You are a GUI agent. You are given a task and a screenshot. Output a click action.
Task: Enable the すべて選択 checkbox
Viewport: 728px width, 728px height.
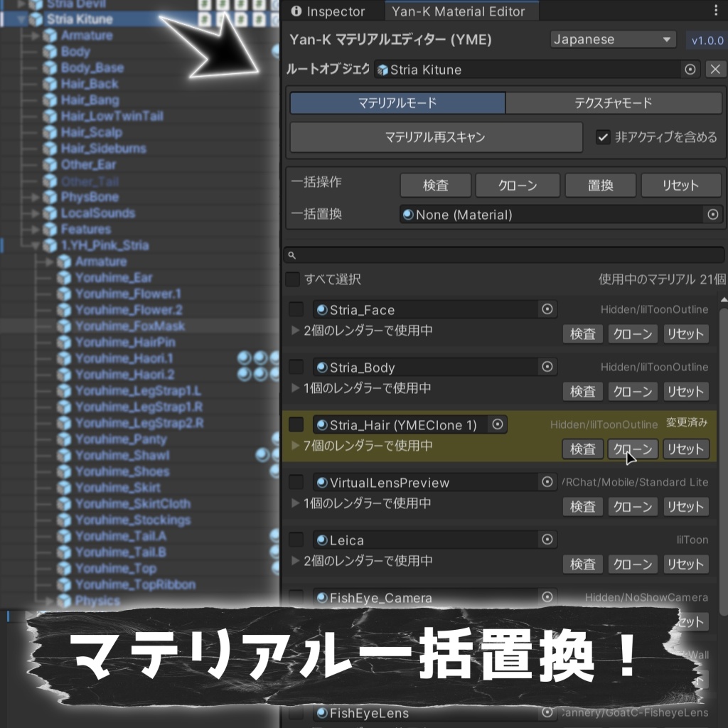(x=292, y=279)
